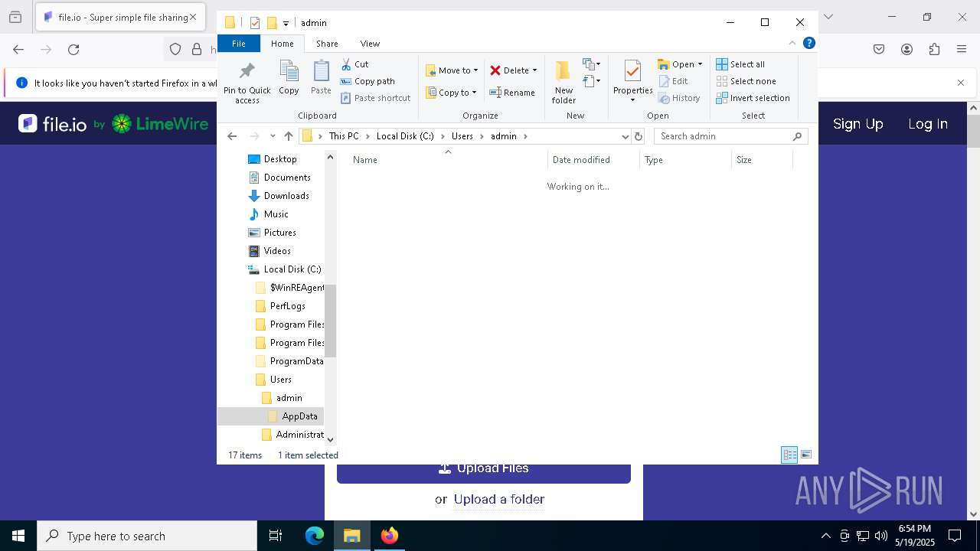The image size is (980, 551).
Task: Open the Move to dropdown
Action: click(452, 70)
